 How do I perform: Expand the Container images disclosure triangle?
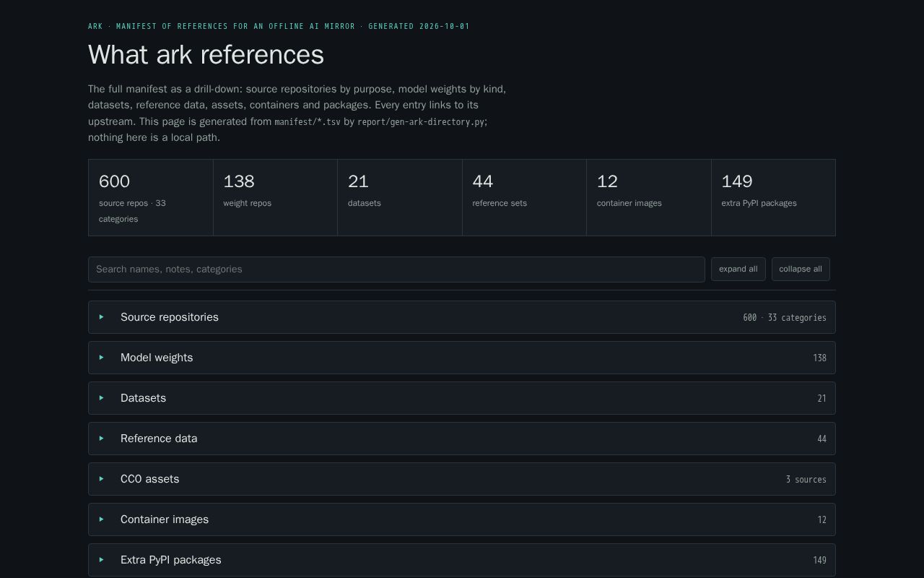tap(102, 519)
